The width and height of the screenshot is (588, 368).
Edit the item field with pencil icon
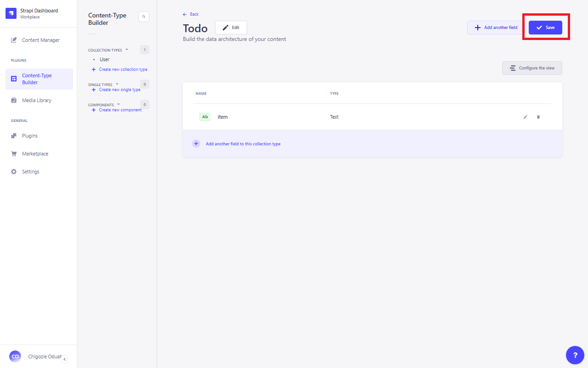click(x=526, y=117)
